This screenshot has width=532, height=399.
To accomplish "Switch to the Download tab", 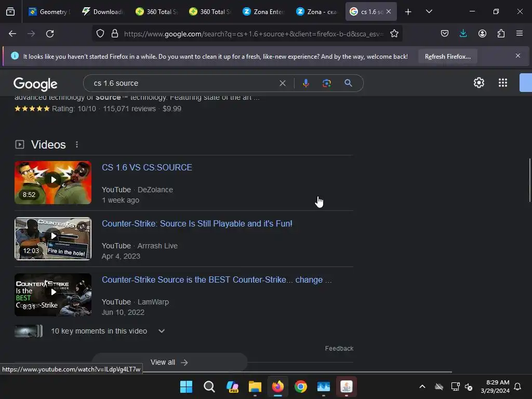I will point(103,11).
